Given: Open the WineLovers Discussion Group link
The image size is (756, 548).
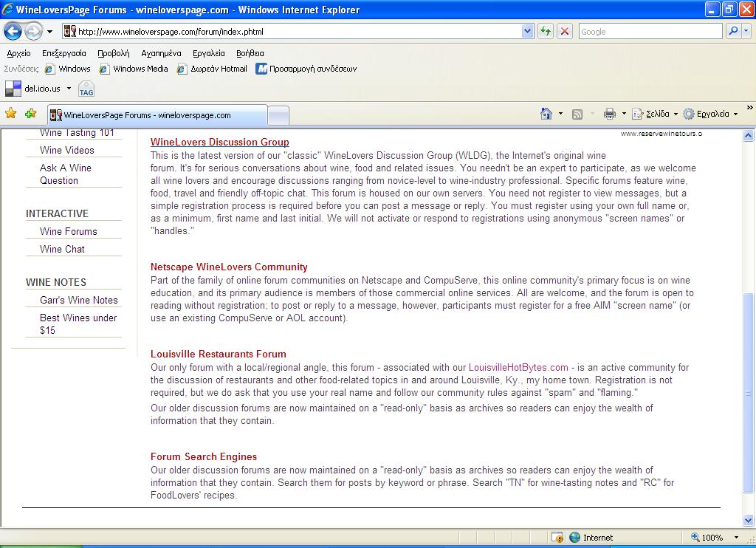Looking at the screenshot, I should pos(220,143).
